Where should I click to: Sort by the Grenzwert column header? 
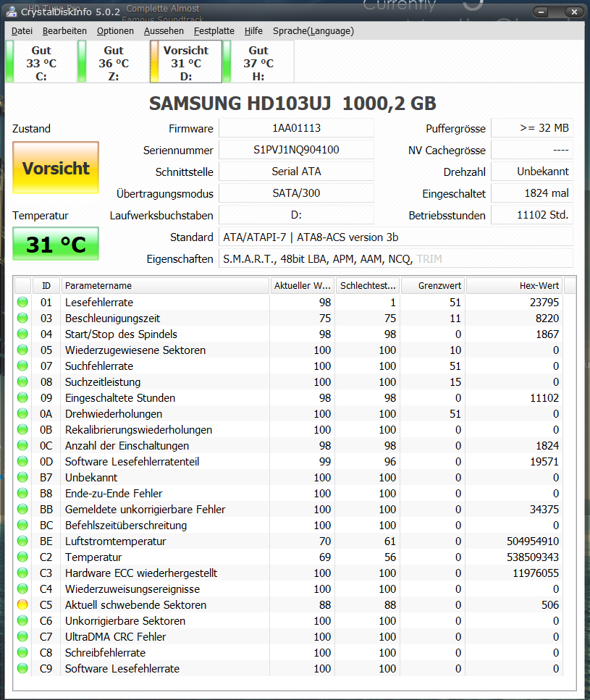(433, 286)
